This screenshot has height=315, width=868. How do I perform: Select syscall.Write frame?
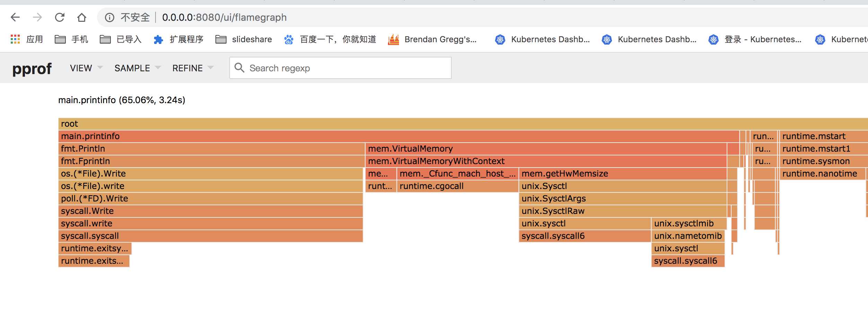211,211
